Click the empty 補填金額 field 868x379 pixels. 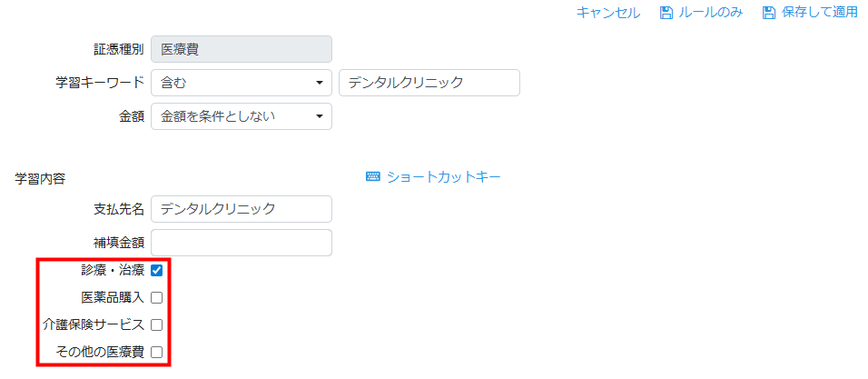click(241, 243)
